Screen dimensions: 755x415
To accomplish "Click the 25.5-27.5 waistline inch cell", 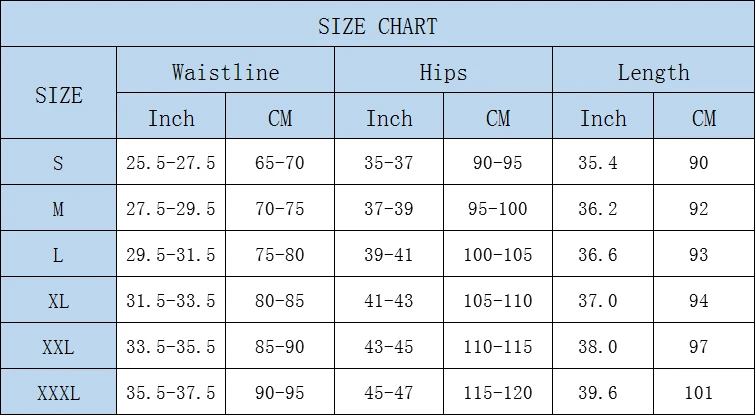I will [171, 162].
